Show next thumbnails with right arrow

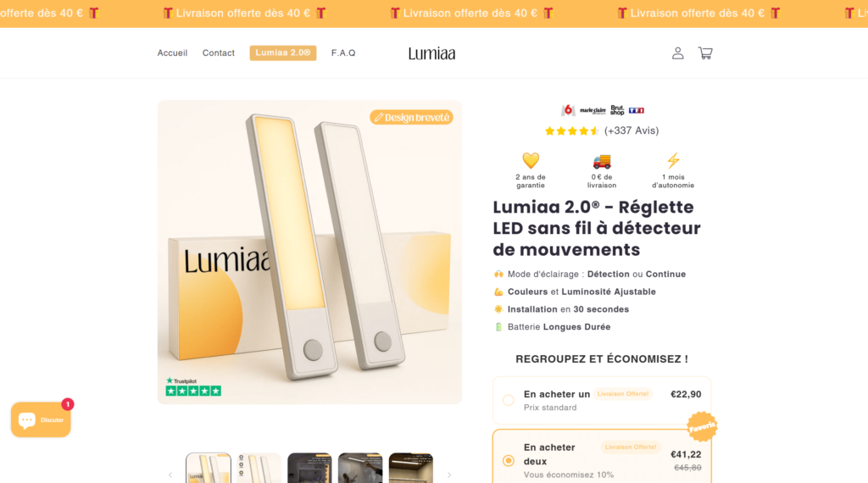[x=449, y=475]
